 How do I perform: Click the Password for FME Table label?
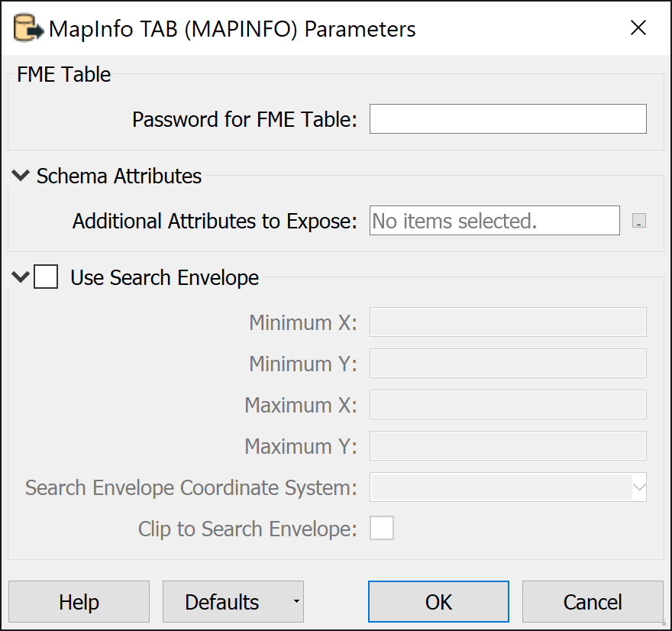244,119
